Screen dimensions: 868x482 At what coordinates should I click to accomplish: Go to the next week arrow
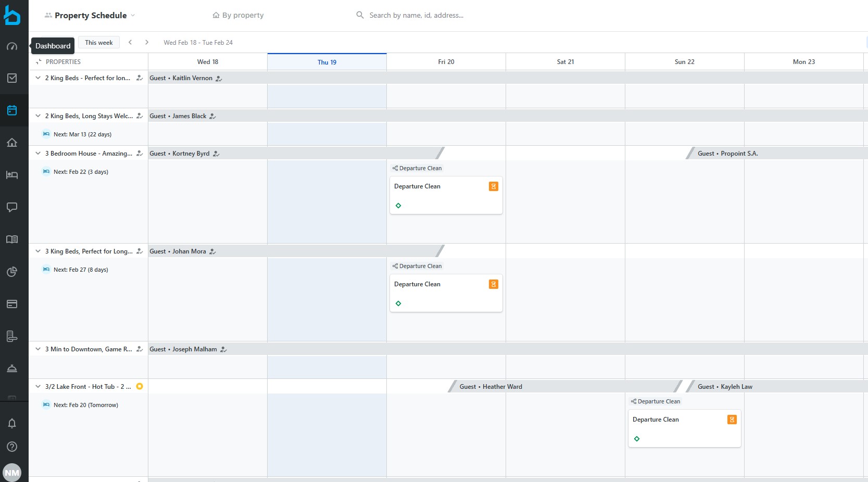pyautogui.click(x=147, y=43)
